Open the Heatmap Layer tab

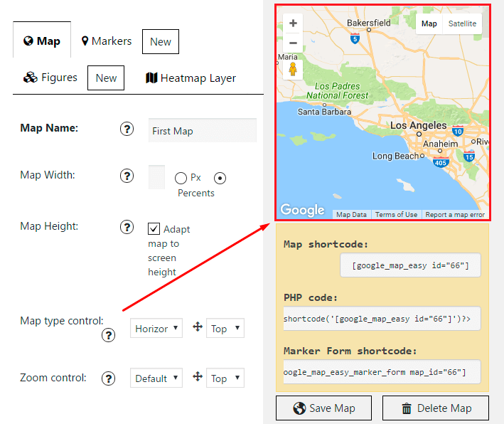pyautogui.click(x=191, y=78)
